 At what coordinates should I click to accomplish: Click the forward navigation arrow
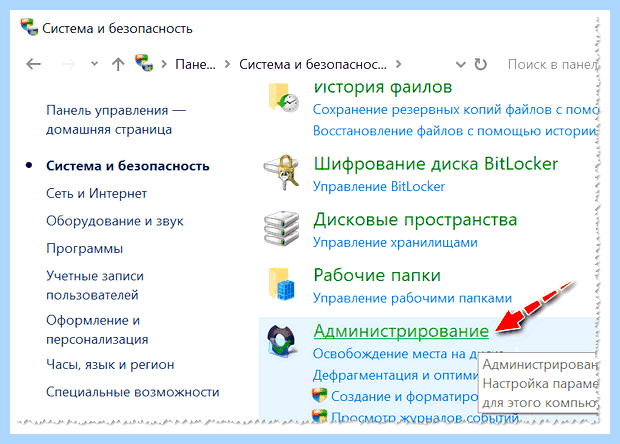click(68, 64)
